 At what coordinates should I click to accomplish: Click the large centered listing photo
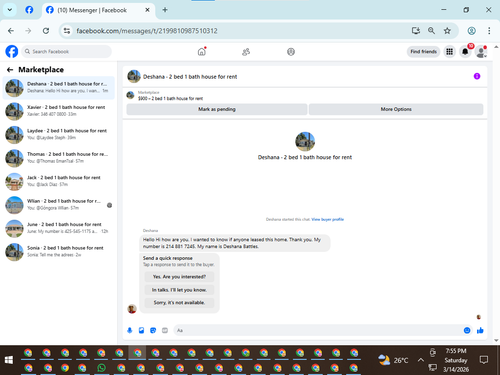pos(305,141)
